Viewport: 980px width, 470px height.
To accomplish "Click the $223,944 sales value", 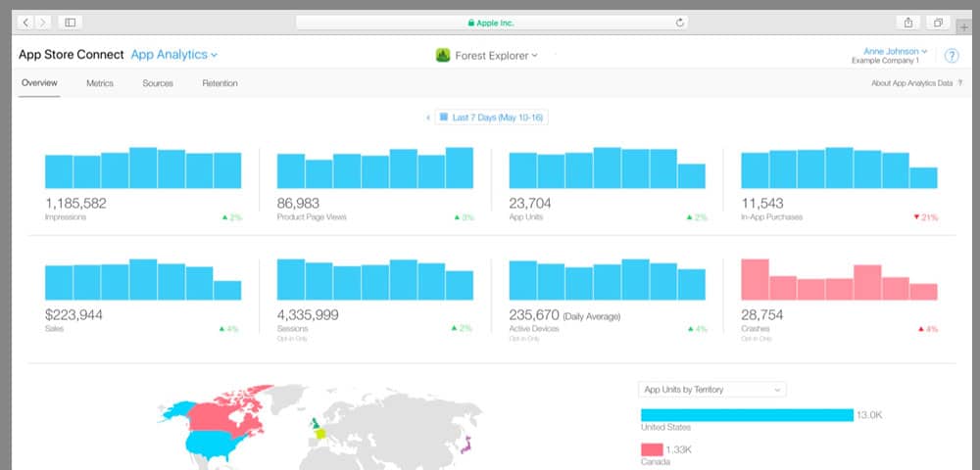I will coord(73,315).
